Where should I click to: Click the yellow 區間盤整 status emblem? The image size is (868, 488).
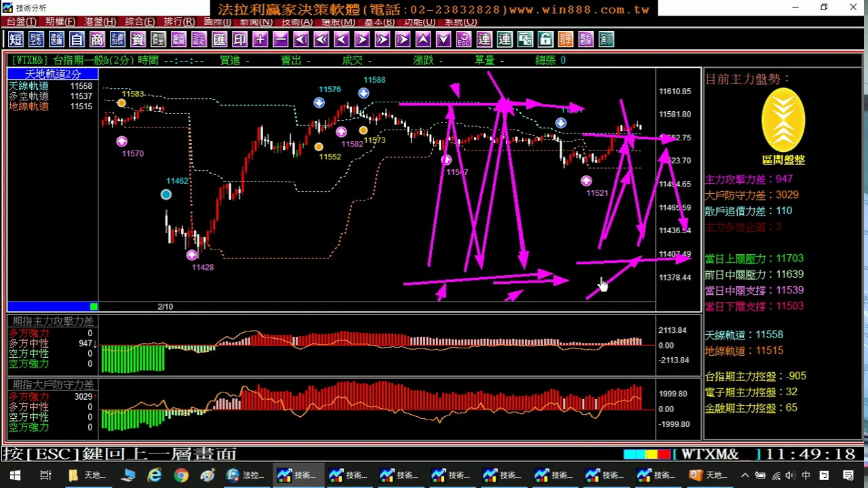tap(783, 121)
